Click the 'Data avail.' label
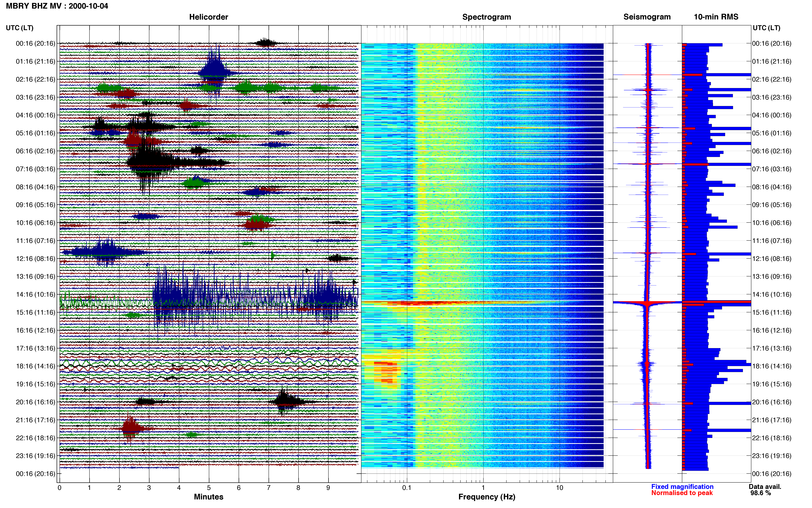This screenshot has height=508, width=812. (765, 486)
